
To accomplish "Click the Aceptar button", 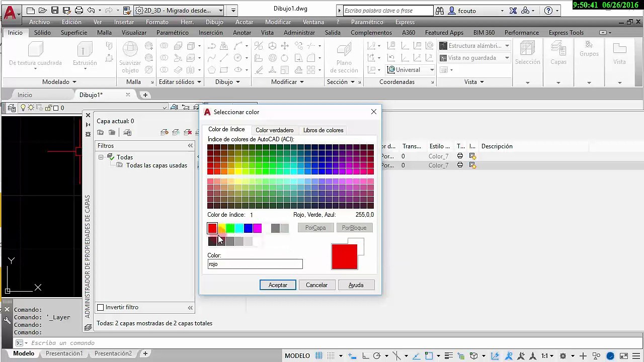I will (x=278, y=285).
